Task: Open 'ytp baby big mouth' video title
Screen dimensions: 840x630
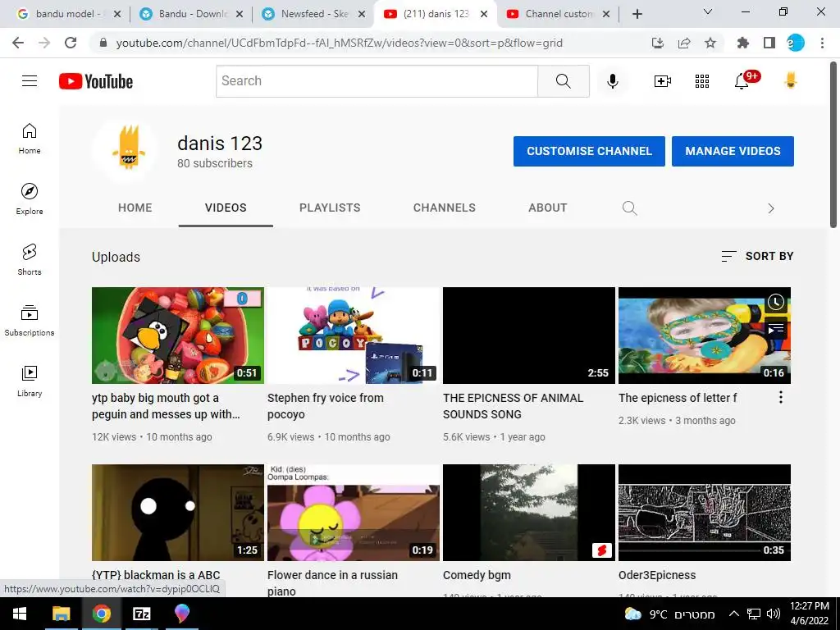Action: [166, 406]
